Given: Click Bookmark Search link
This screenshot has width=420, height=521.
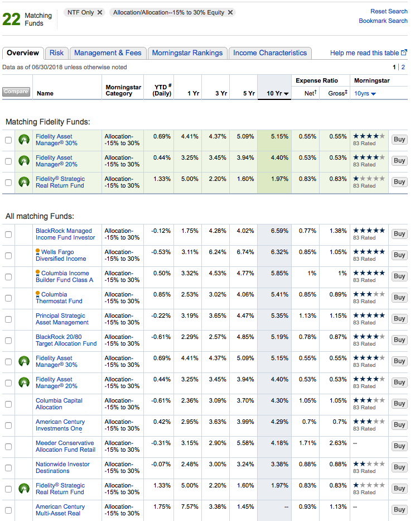Looking at the screenshot, I should click(383, 21).
